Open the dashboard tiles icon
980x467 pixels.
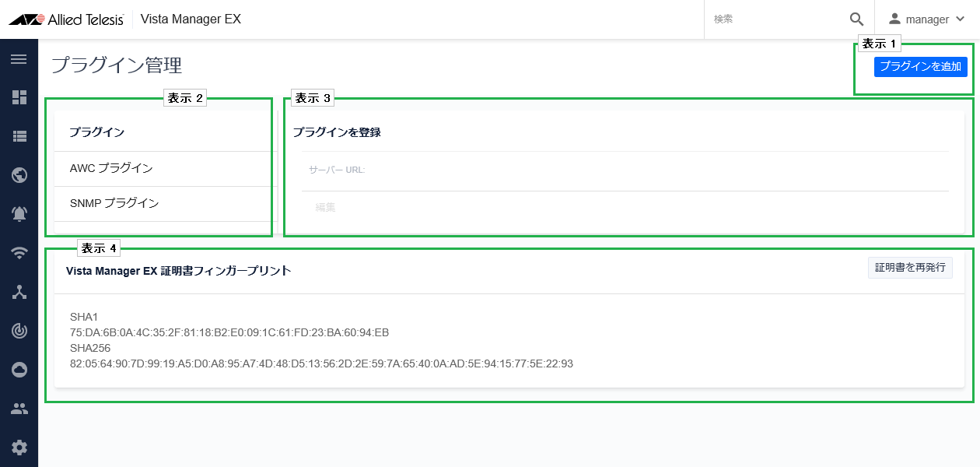pos(19,97)
